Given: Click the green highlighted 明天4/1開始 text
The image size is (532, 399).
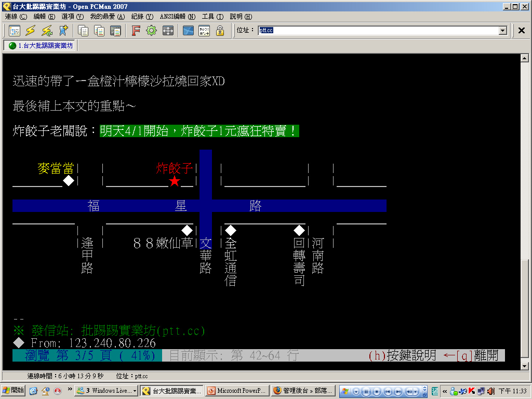Looking at the screenshot, I should tap(199, 131).
